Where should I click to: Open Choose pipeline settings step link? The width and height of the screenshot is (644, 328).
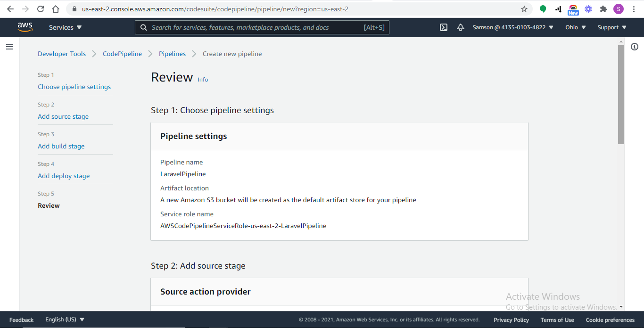(x=74, y=87)
